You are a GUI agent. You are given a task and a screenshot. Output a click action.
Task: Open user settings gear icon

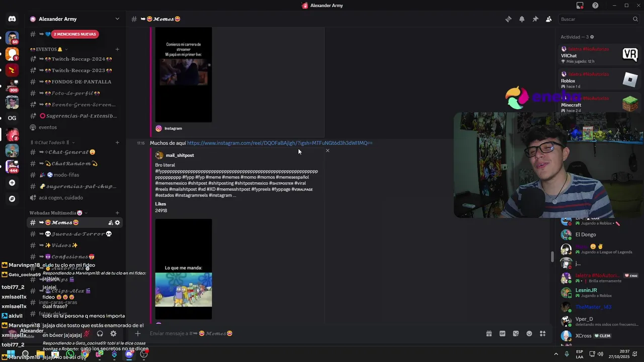click(113, 333)
